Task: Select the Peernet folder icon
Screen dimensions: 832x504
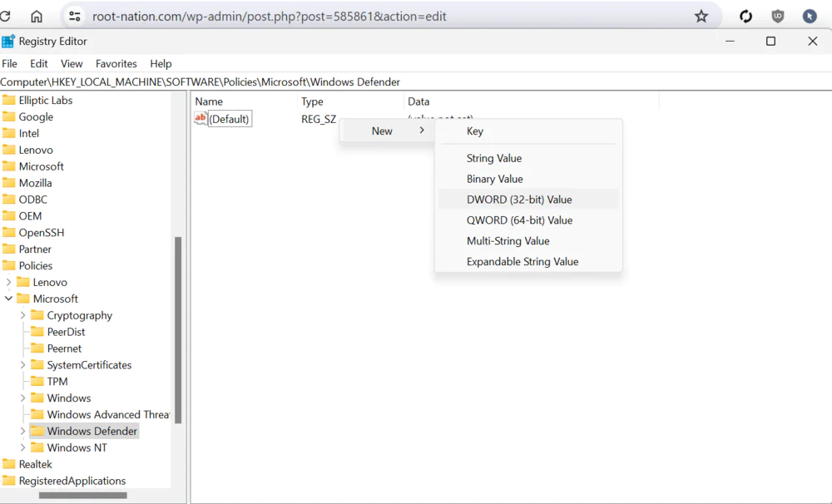Action: (x=37, y=348)
